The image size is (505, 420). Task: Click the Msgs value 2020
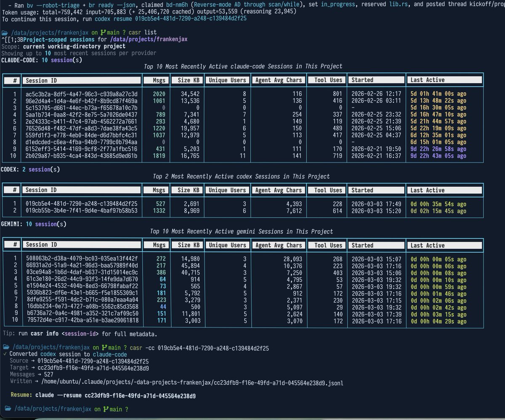click(159, 93)
